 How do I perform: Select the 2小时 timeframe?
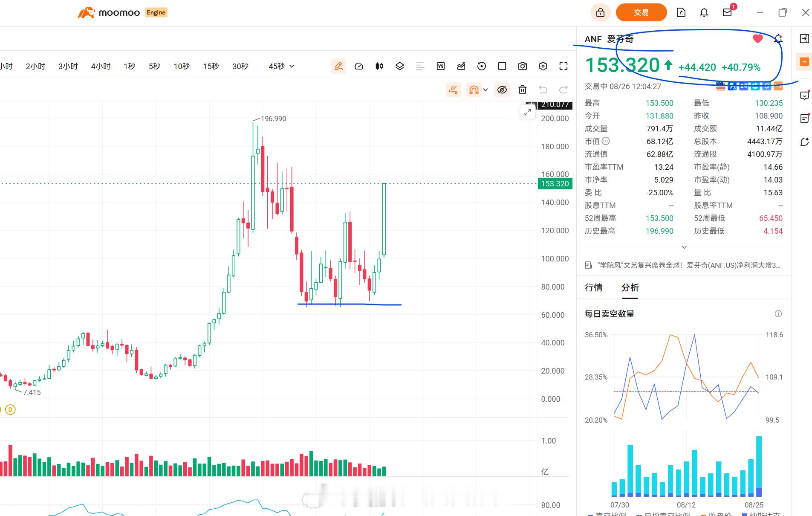click(x=35, y=66)
